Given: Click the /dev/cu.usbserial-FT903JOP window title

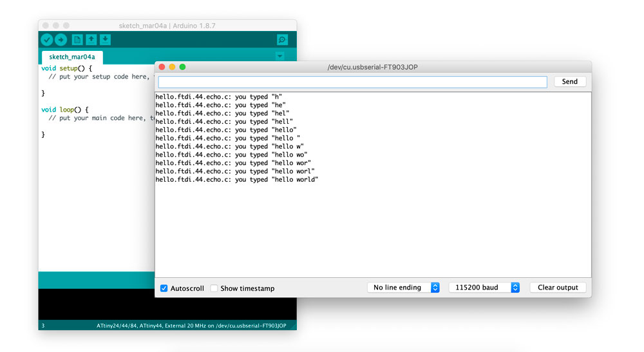Looking at the screenshot, I should [372, 67].
